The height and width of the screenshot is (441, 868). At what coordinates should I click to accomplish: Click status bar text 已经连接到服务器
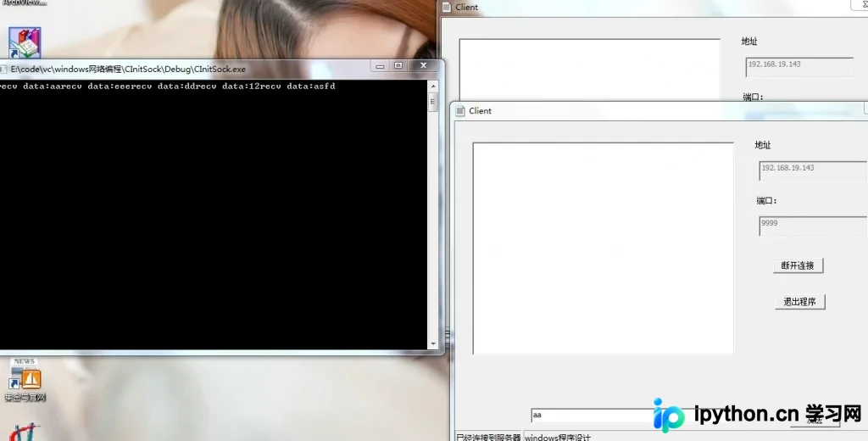click(489, 437)
